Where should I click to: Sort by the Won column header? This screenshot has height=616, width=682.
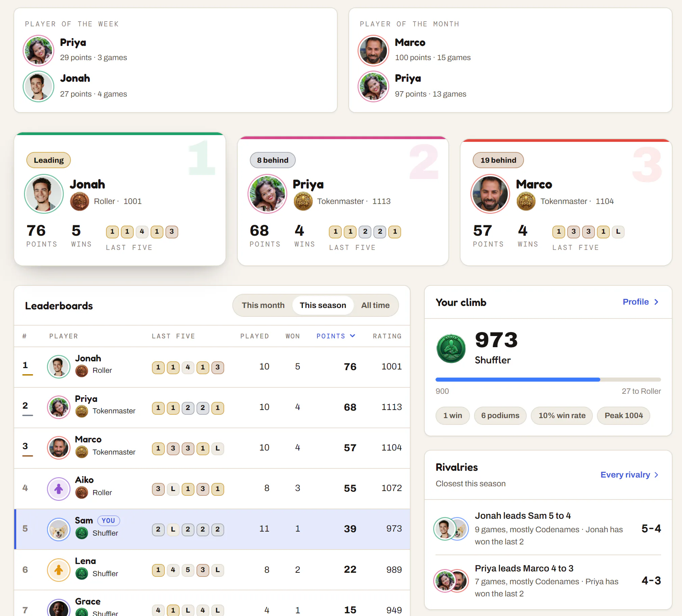pos(293,336)
